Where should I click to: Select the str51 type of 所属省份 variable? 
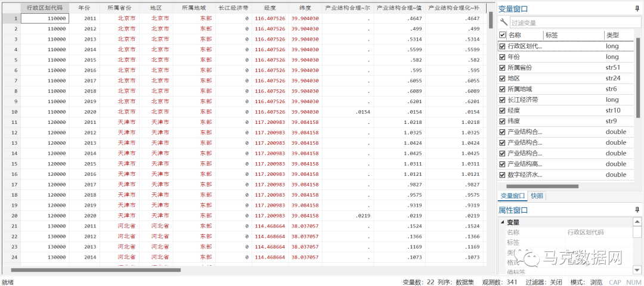(x=614, y=68)
